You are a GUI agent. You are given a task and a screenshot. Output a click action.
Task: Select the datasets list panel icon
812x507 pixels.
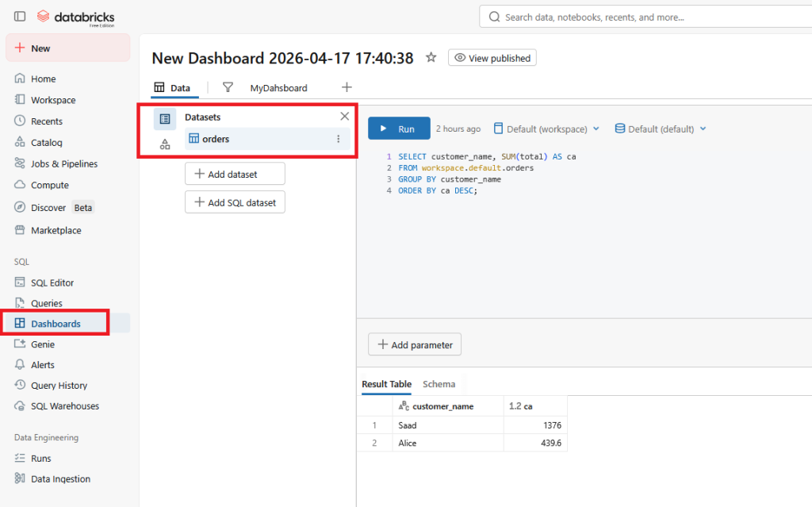pos(165,119)
